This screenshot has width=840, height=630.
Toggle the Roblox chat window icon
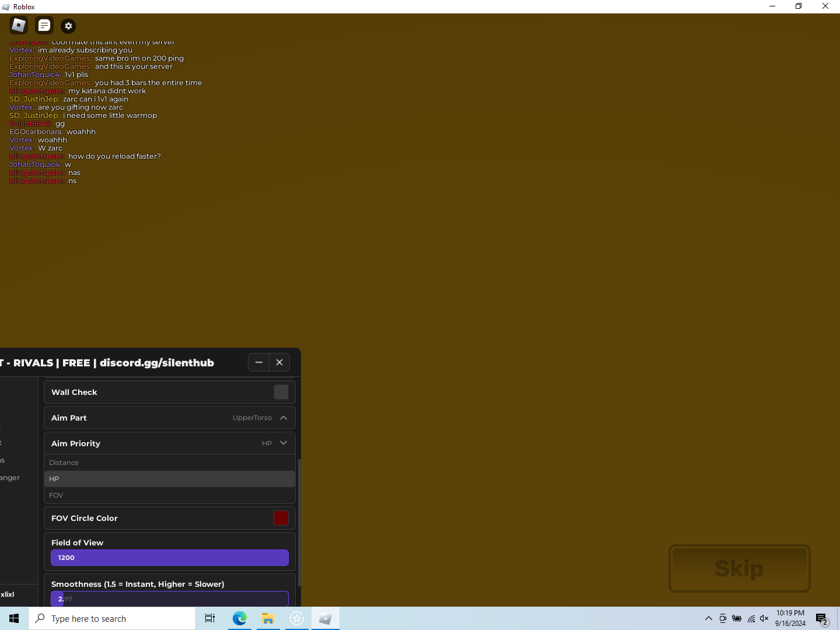44,25
